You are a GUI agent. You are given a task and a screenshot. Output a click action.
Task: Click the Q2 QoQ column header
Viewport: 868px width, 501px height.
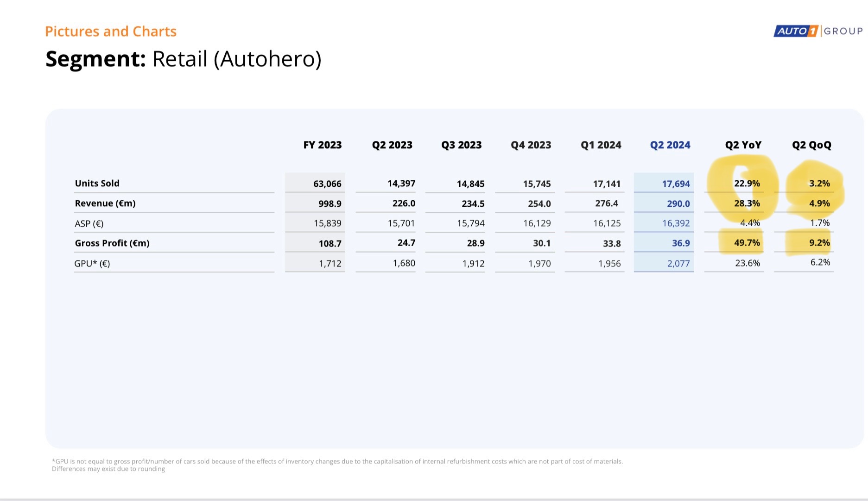[x=811, y=145]
